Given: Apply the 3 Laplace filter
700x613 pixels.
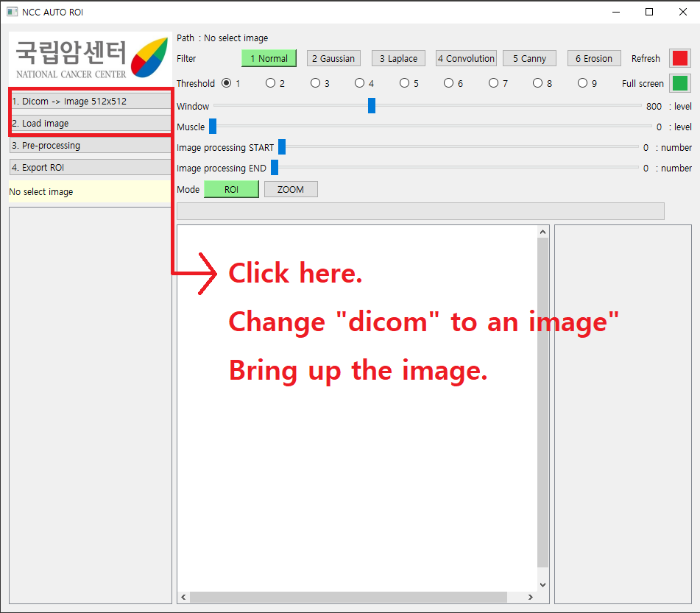Looking at the screenshot, I should click(397, 58).
